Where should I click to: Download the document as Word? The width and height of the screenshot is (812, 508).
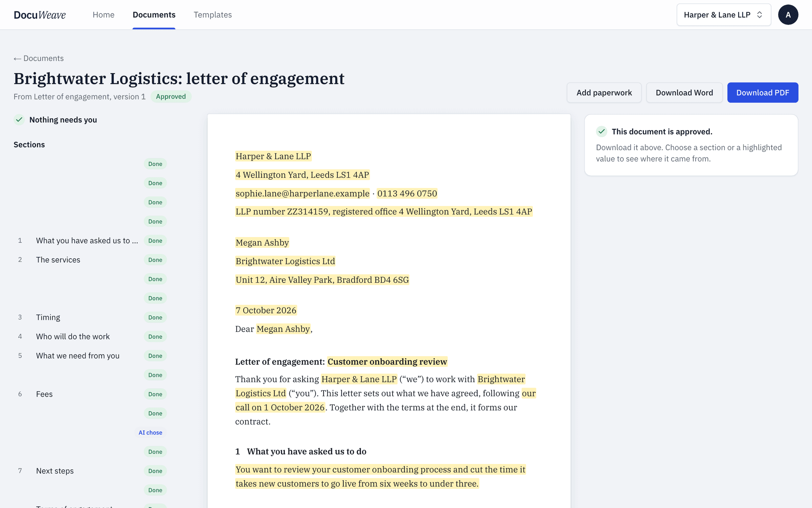click(684, 92)
